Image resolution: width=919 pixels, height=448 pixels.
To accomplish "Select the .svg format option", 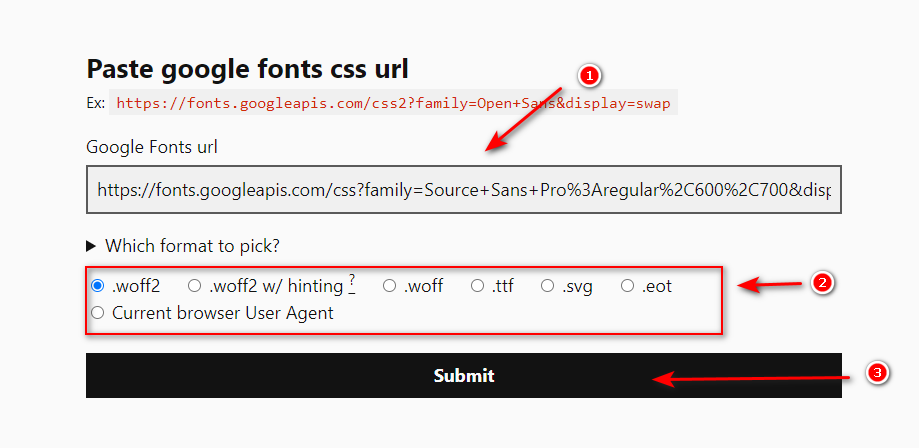I will click(547, 286).
